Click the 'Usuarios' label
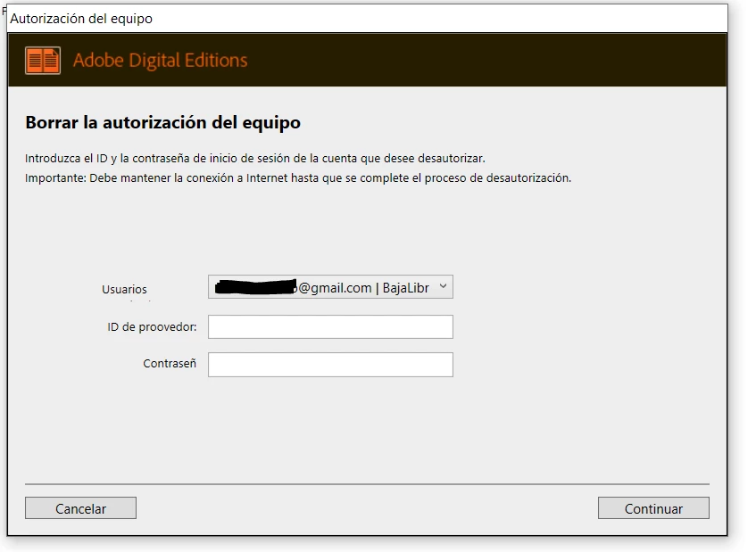Image resolution: width=756 pixels, height=552 pixels. 124,289
